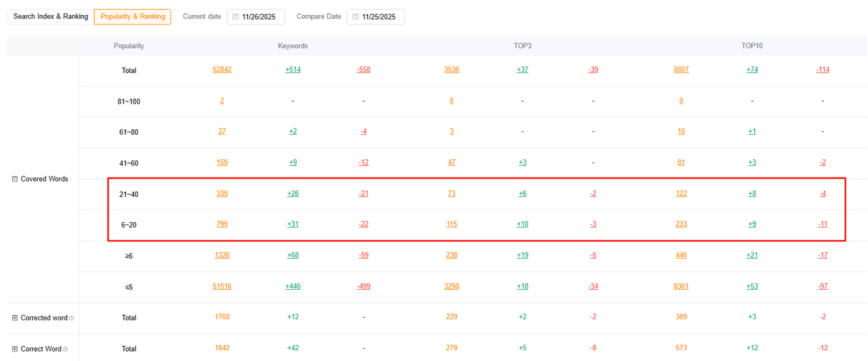Click the -114 decrease in Total TOP10
The height and width of the screenshot is (361, 868).
coord(823,70)
